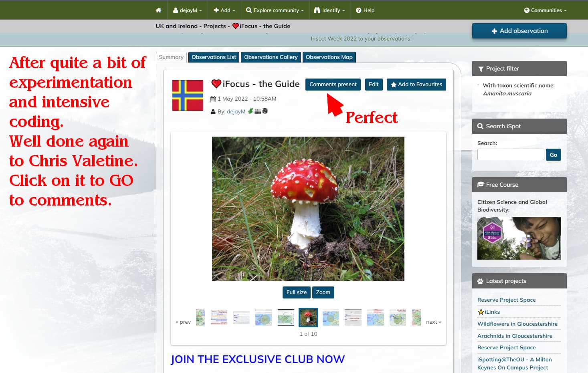
Task: Click the Orkney flag project image
Action: pyautogui.click(x=188, y=95)
